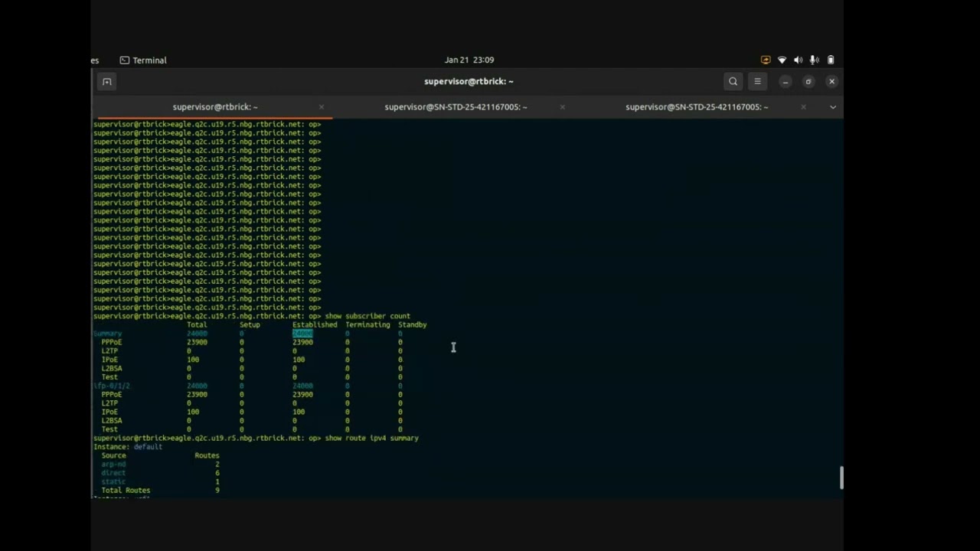Click 'IPoE' label under ifp-0/1/2
This screenshot has width=980, height=551.
tap(109, 412)
